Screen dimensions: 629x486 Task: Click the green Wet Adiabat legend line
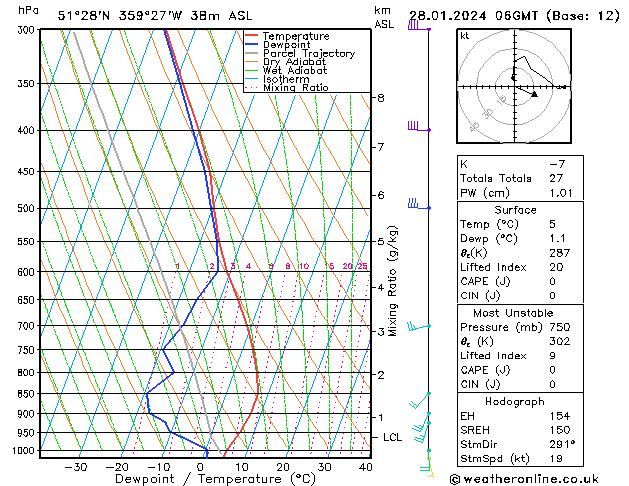click(x=251, y=70)
